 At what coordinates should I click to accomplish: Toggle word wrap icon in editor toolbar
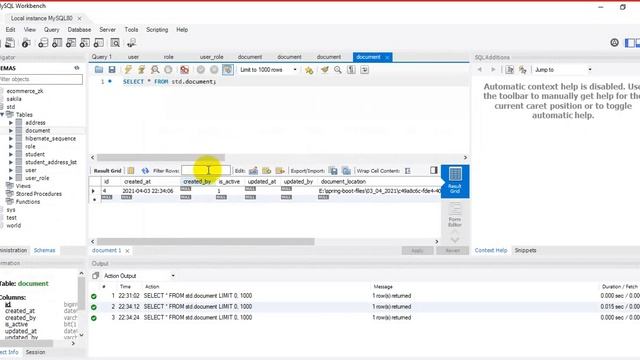click(x=364, y=70)
